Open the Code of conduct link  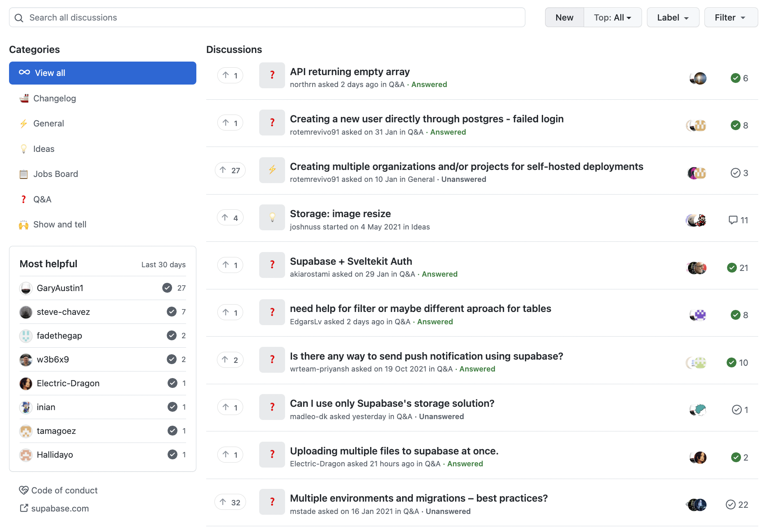pos(64,491)
